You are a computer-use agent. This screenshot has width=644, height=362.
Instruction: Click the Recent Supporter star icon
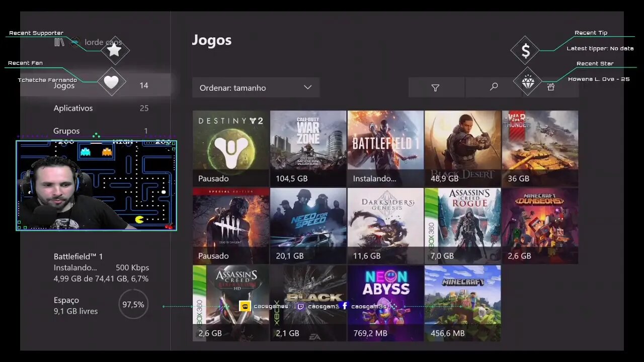click(x=115, y=50)
